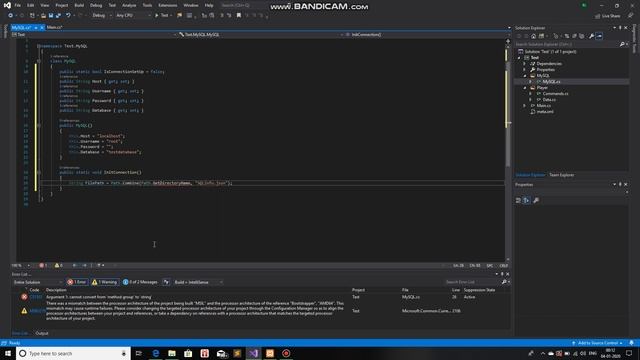Click the Windows Start button
This screenshot has width=640, height=360.
pyautogui.click(x=8, y=353)
